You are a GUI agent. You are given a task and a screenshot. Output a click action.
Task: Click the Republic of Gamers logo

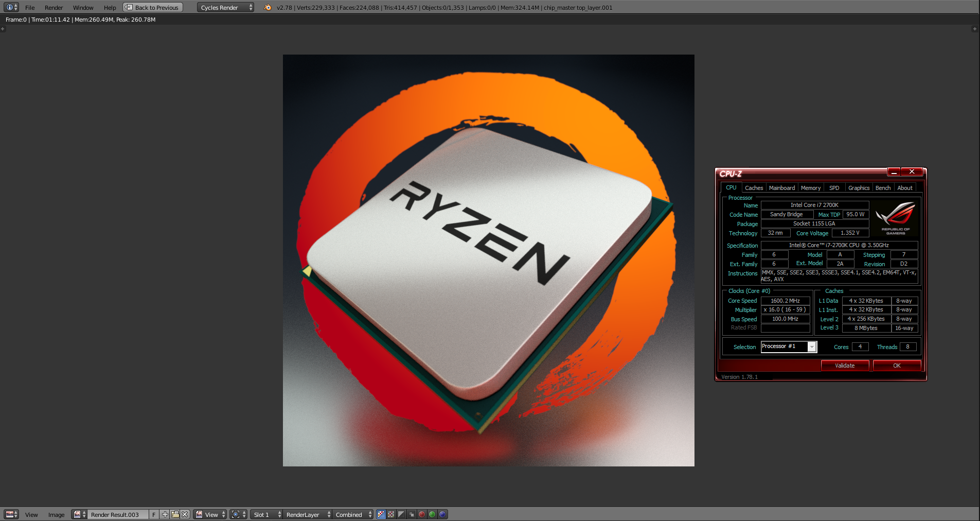[x=896, y=218]
